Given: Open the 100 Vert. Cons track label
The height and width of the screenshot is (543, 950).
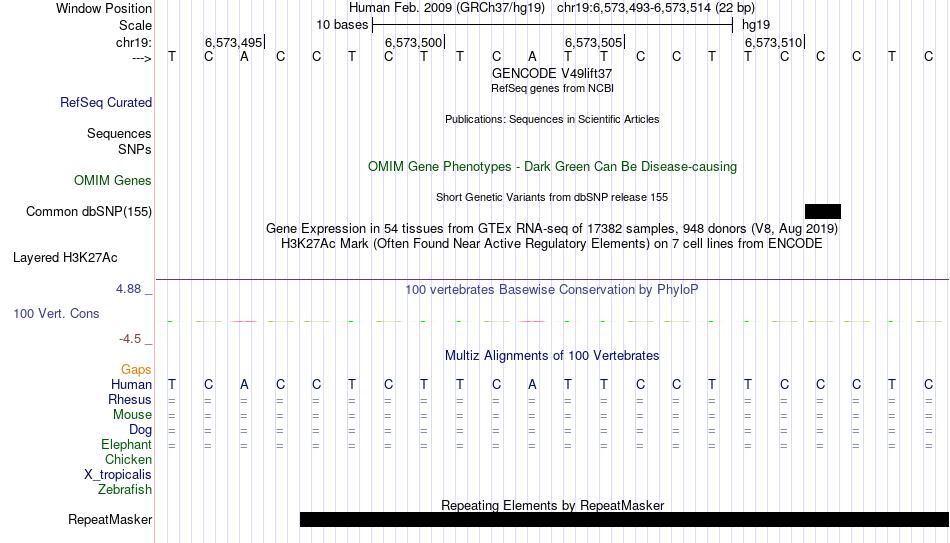Looking at the screenshot, I should click(56, 313).
